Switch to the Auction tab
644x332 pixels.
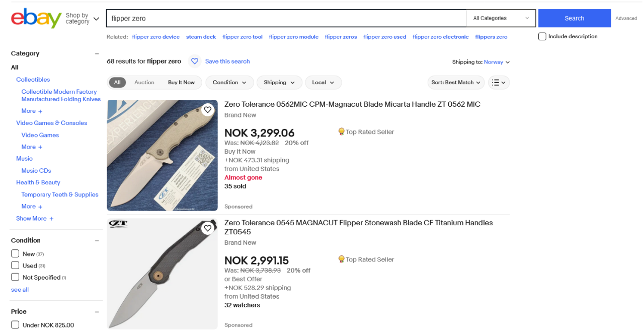144,82
